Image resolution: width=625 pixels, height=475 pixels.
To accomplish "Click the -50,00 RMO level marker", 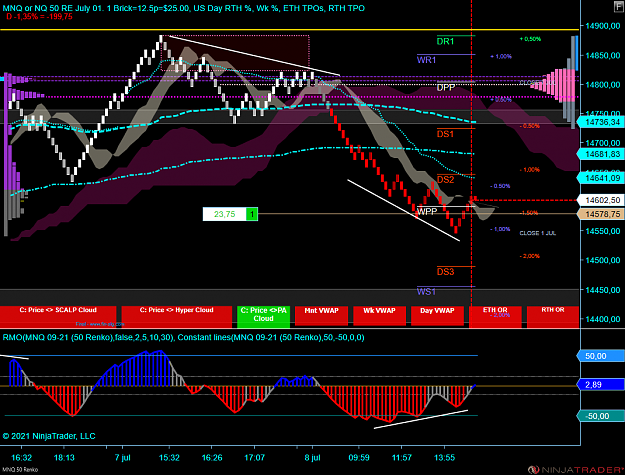I will tap(601, 416).
